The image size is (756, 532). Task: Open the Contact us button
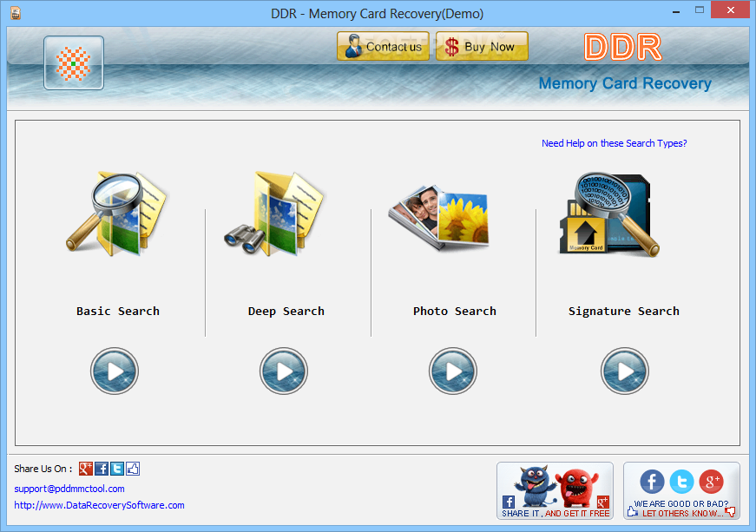pos(383,46)
